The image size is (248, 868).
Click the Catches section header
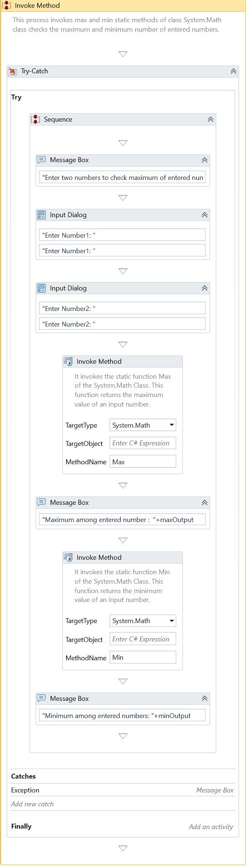[23, 776]
